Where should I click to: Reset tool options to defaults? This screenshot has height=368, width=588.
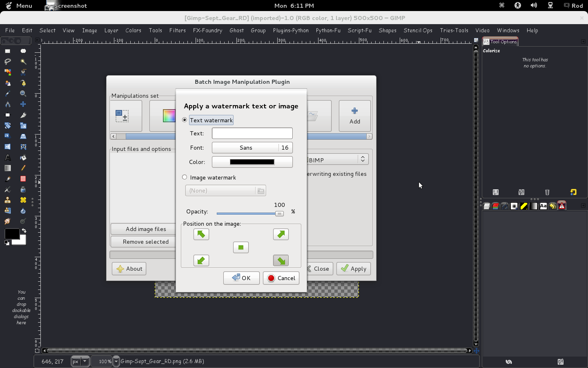click(x=573, y=192)
